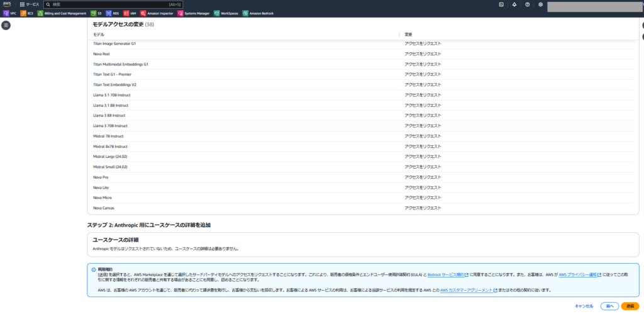Open the Systems Manager shortcut
Screen dimensions: 644x314
point(194,13)
